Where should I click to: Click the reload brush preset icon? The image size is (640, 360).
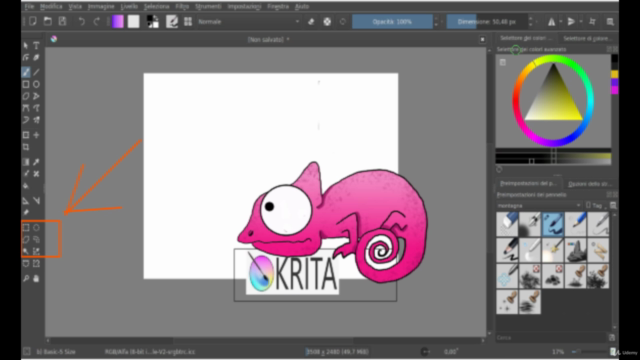coord(343,22)
